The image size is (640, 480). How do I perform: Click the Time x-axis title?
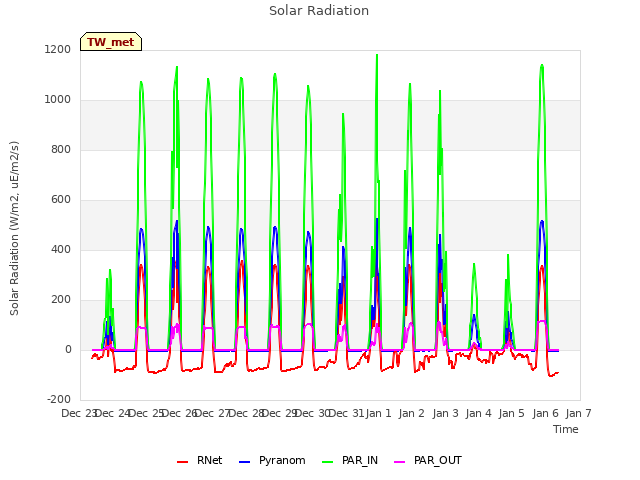(x=565, y=429)
